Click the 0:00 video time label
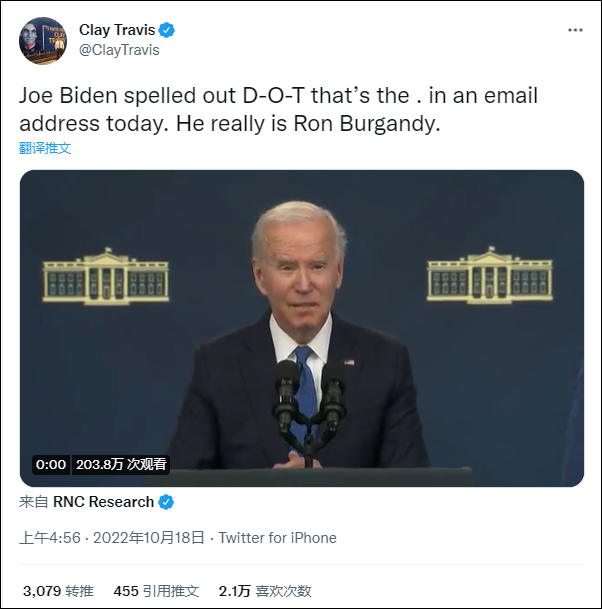The width and height of the screenshot is (602, 609). 50,464
